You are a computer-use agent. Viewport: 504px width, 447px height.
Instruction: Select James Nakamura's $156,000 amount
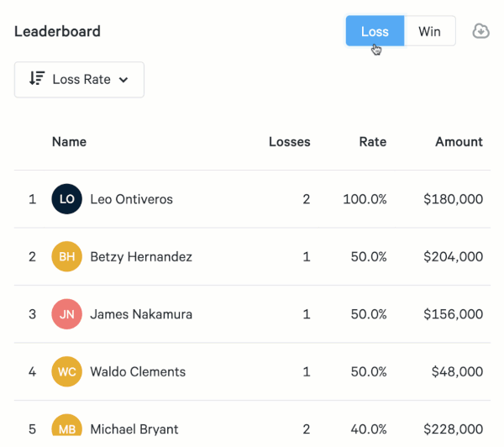[454, 314]
